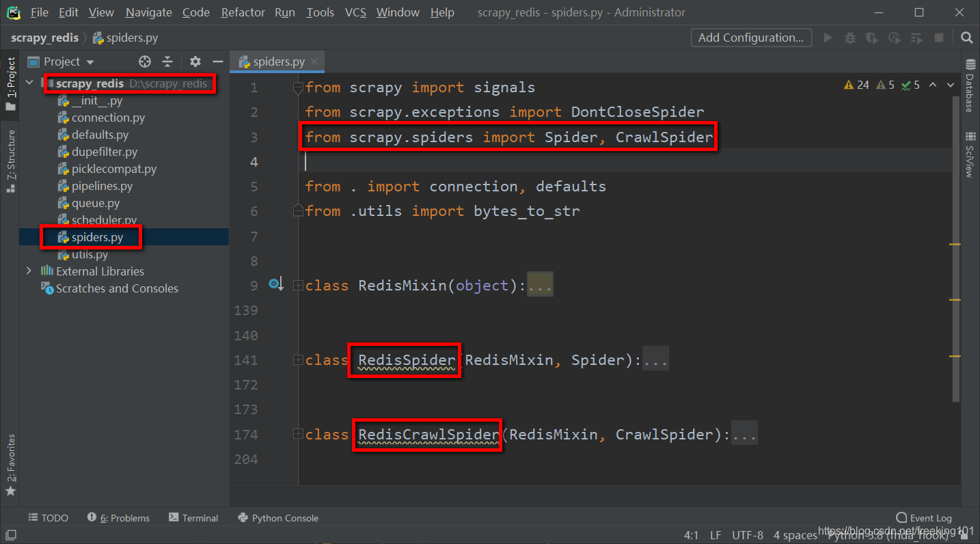Select picklecompat.py in the project tree

(114, 169)
